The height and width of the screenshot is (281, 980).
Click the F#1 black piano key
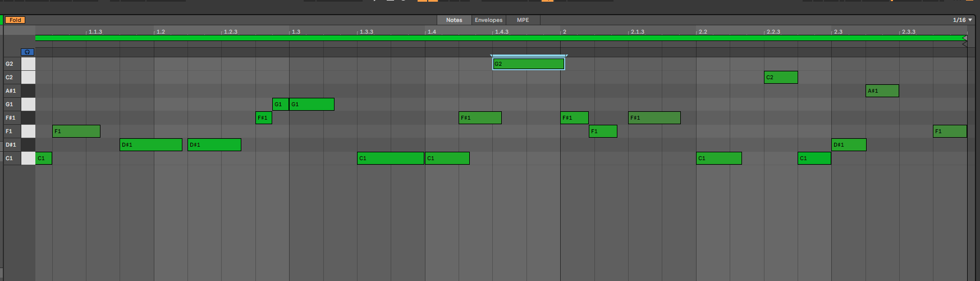28,118
